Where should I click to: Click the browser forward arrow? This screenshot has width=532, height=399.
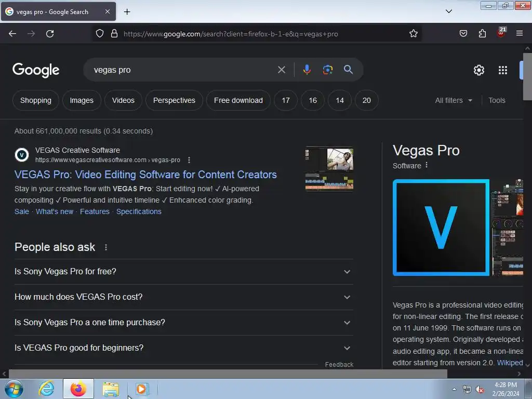click(x=31, y=34)
